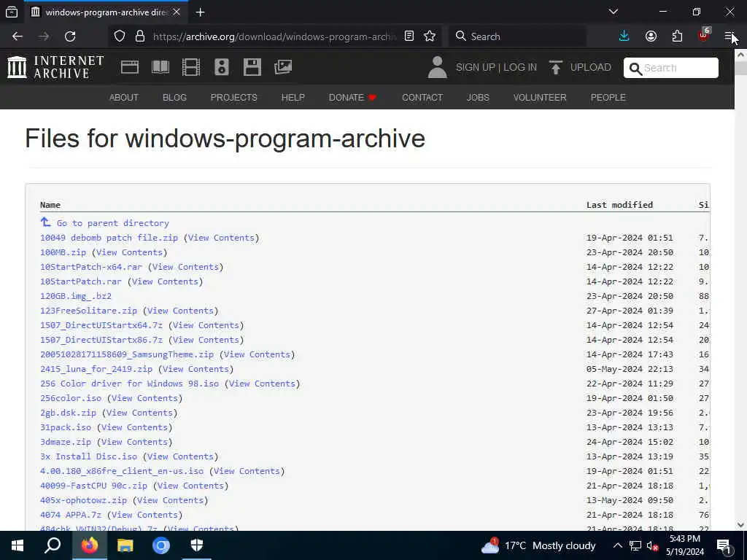The width and height of the screenshot is (747, 560).
Task: Download 40099-FastCPU 90c.zip
Action: pyautogui.click(x=94, y=486)
